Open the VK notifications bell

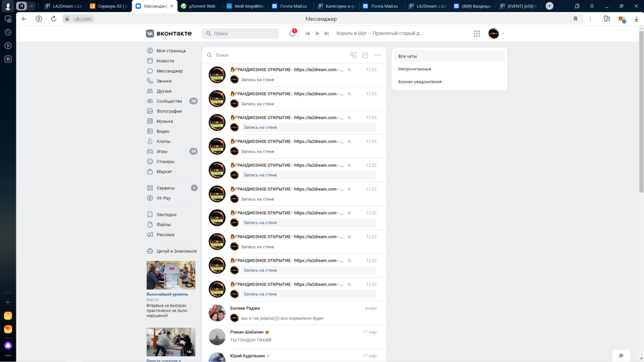[x=292, y=33]
